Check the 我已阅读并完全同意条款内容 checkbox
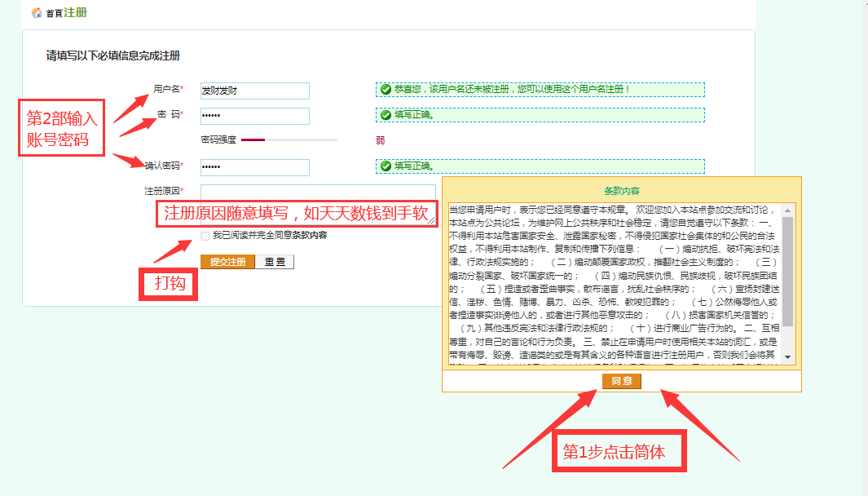 pos(205,236)
